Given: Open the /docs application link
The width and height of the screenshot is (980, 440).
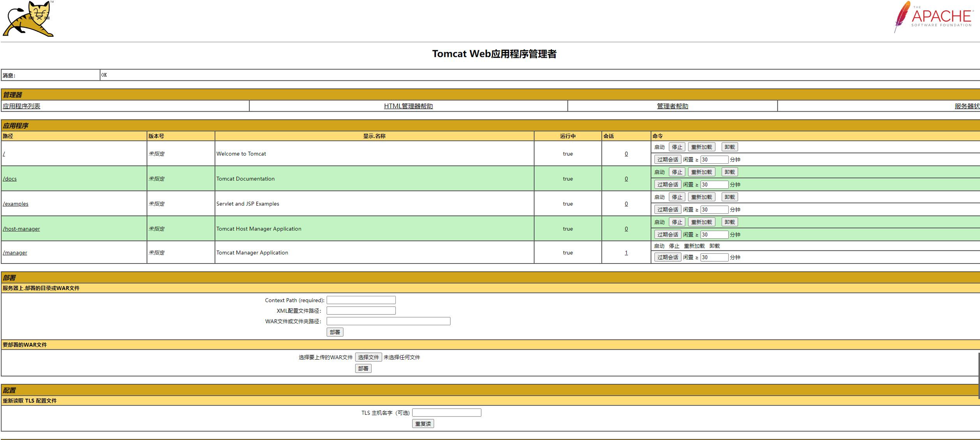Looking at the screenshot, I should click(x=10, y=179).
